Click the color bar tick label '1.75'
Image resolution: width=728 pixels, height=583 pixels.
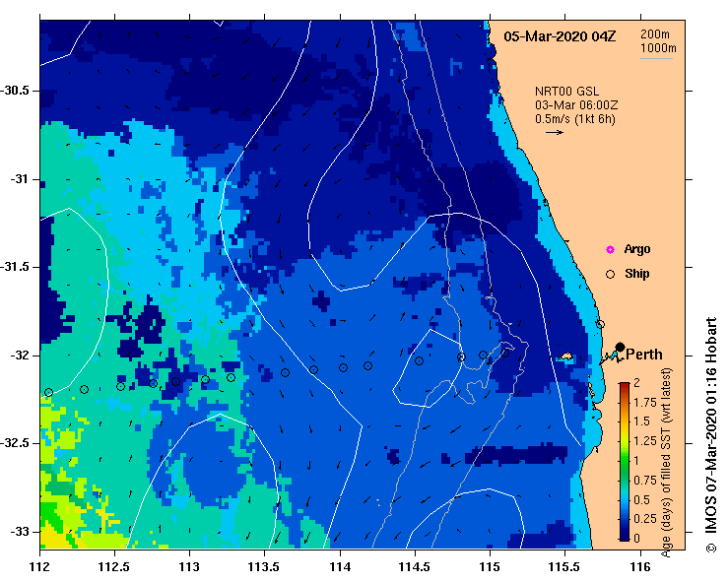click(x=645, y=403)
